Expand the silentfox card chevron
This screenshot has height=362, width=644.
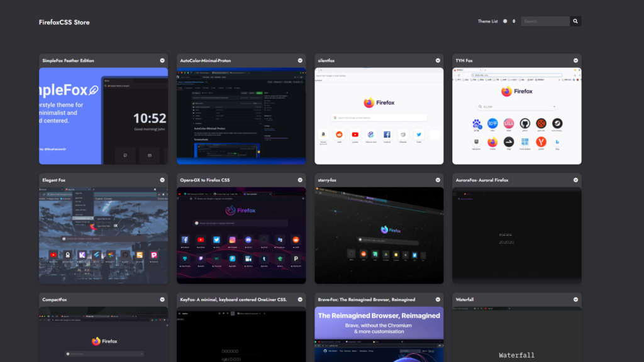click(x=438, y=60)
